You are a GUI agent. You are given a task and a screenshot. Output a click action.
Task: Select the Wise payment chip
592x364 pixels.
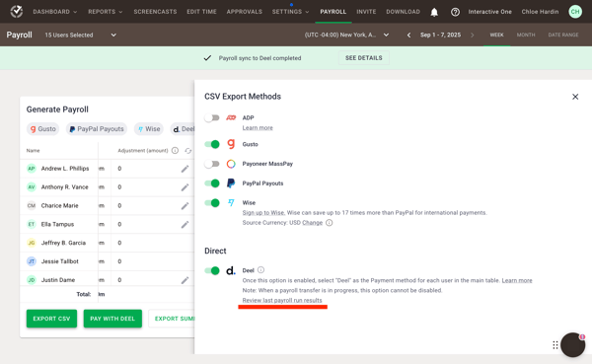[149, 129]
